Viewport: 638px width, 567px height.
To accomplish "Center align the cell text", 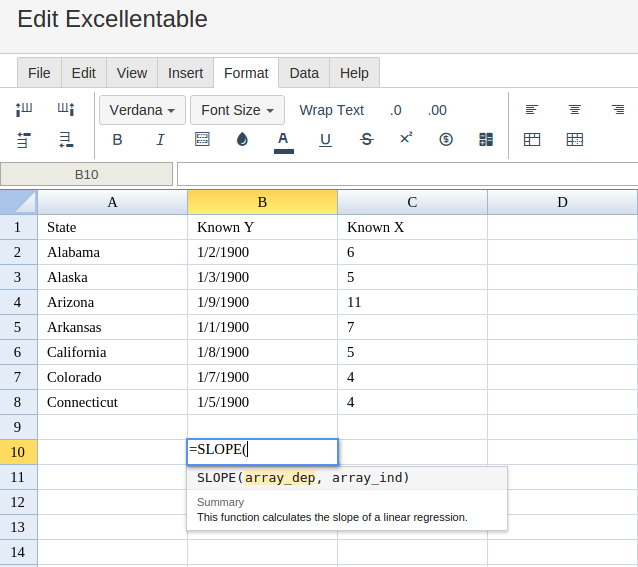I will pyautogui.click(x=575, y=110).
